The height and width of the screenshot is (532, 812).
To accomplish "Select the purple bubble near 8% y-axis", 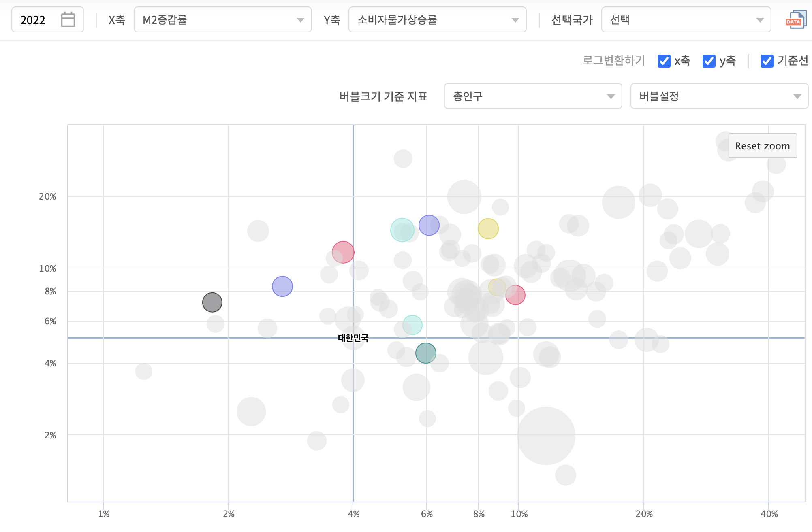I will (282, 286).
